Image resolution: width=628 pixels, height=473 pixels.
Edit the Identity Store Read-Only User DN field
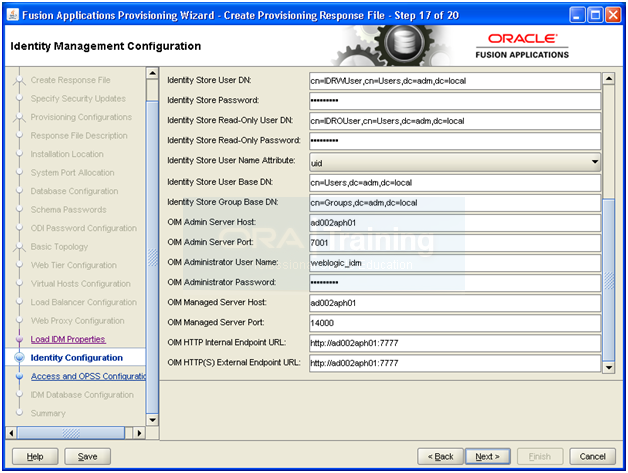(455, 121)
